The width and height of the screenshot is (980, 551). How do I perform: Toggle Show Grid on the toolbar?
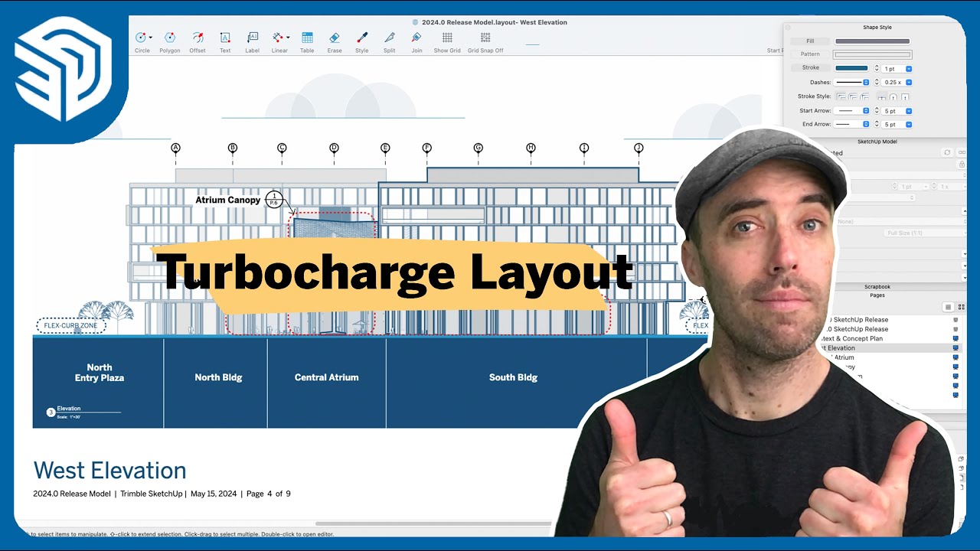click(446, 38)
